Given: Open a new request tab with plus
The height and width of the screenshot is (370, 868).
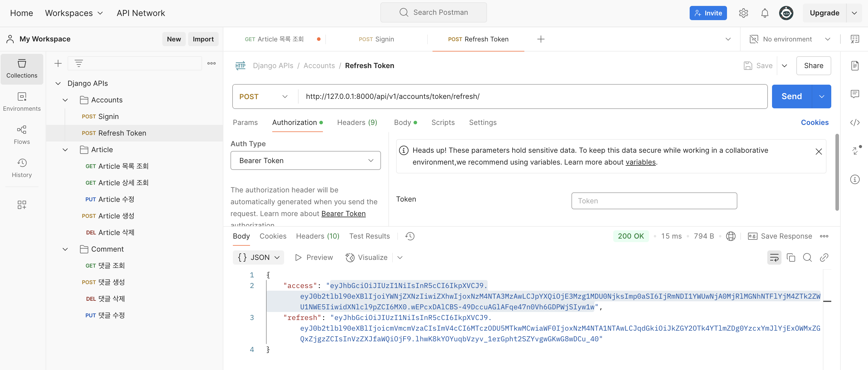Looking at the screenshot, I should pos(541,39).
